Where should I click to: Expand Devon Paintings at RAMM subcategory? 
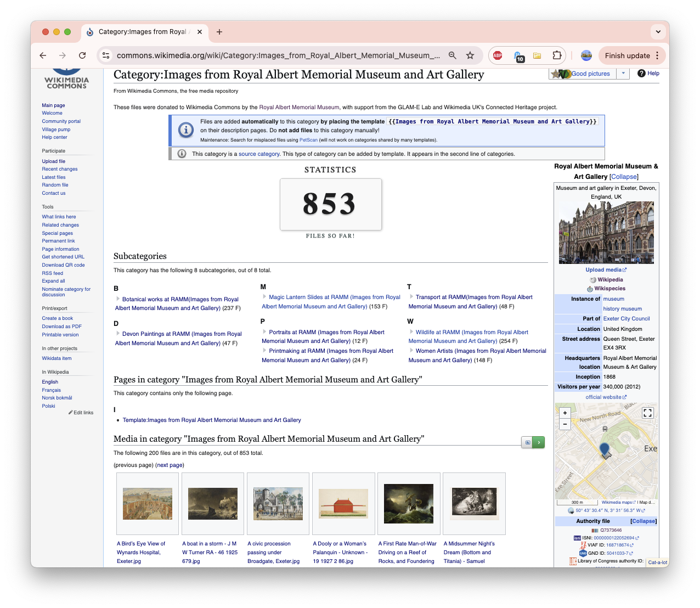[x=118, y=334]
